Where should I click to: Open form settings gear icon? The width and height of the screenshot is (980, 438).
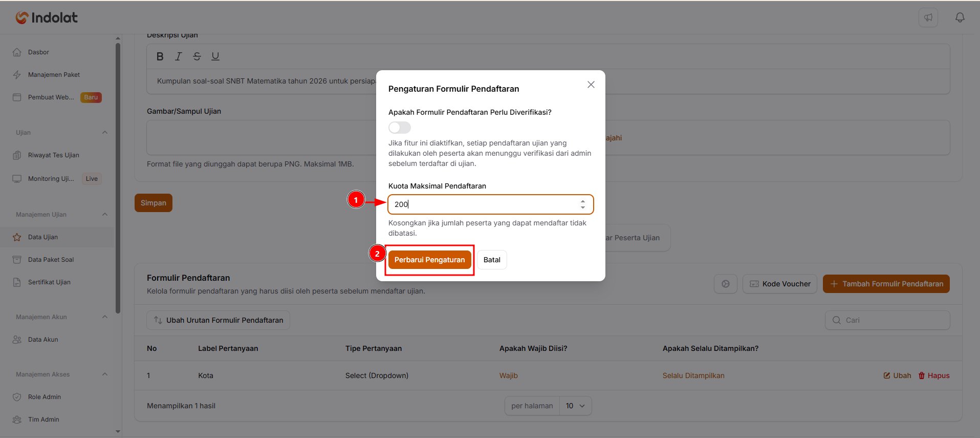click(726, 284)
